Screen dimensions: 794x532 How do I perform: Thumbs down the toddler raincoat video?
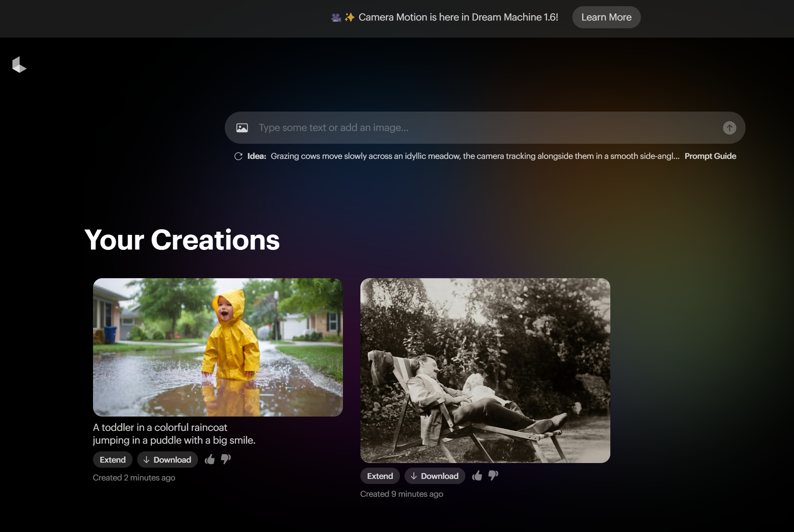pos(226,460)
